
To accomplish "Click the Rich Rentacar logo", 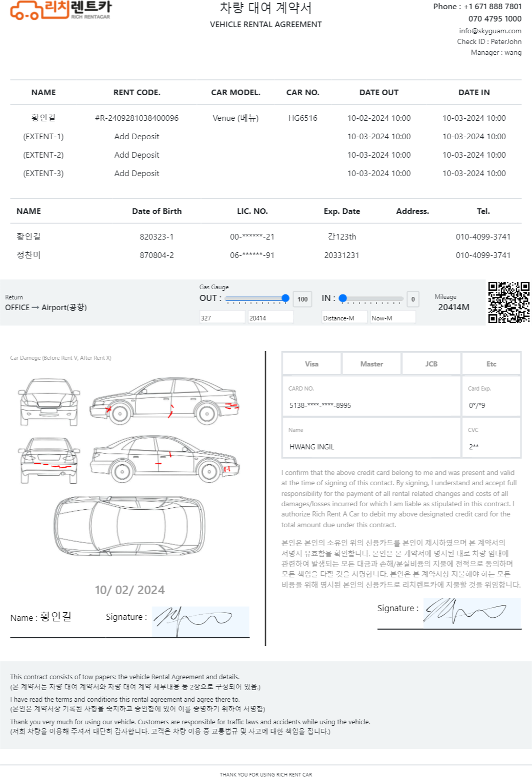I will click(x=60, y=10).
